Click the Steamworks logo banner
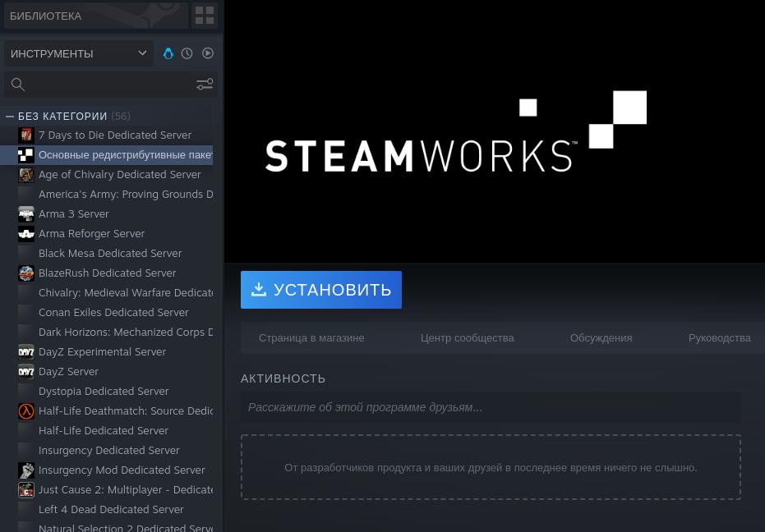 [456, 131]
